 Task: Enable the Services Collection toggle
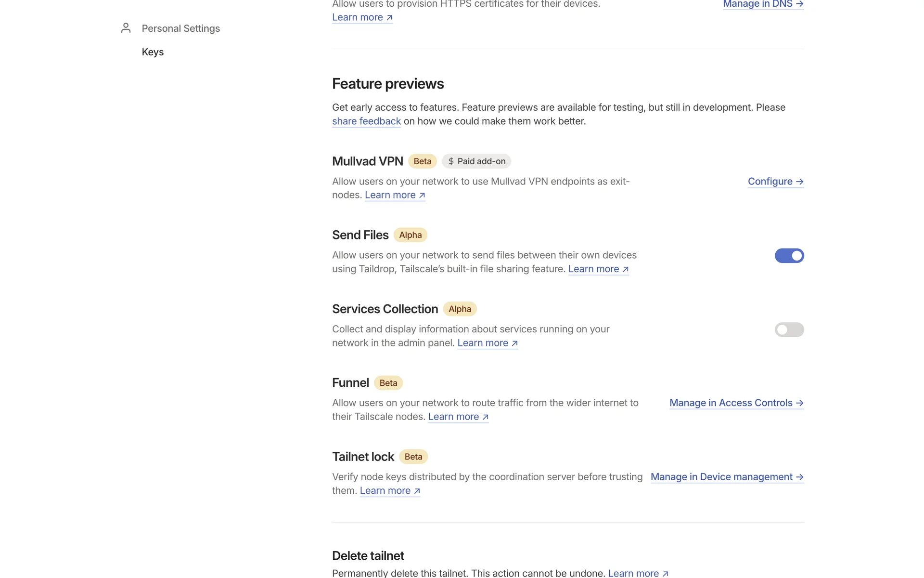tap(789, 329)
